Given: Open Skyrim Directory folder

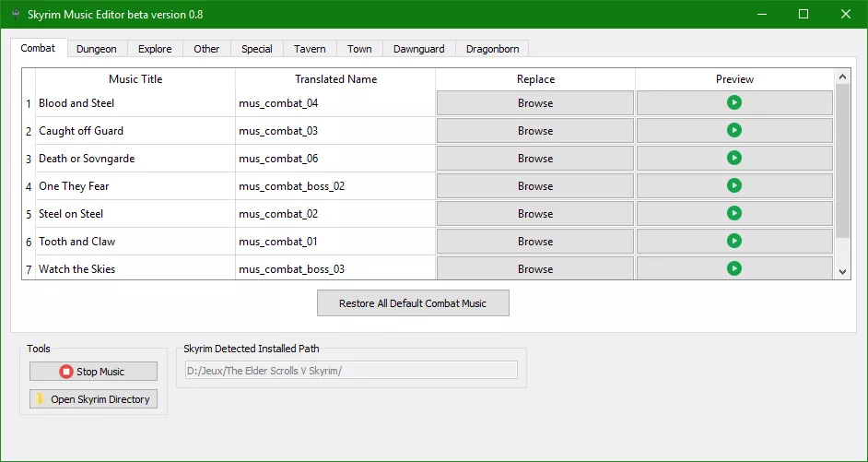Looking at the screenshot, I should coord(93,399).
